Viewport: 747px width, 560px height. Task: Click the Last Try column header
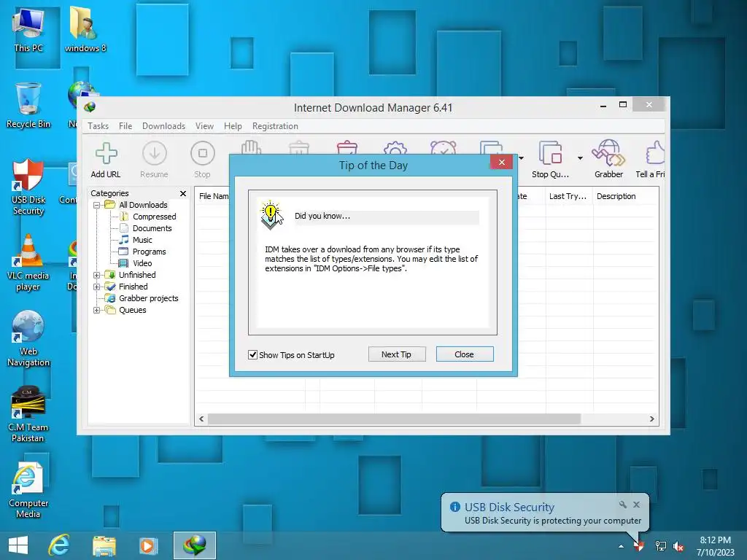568,196
